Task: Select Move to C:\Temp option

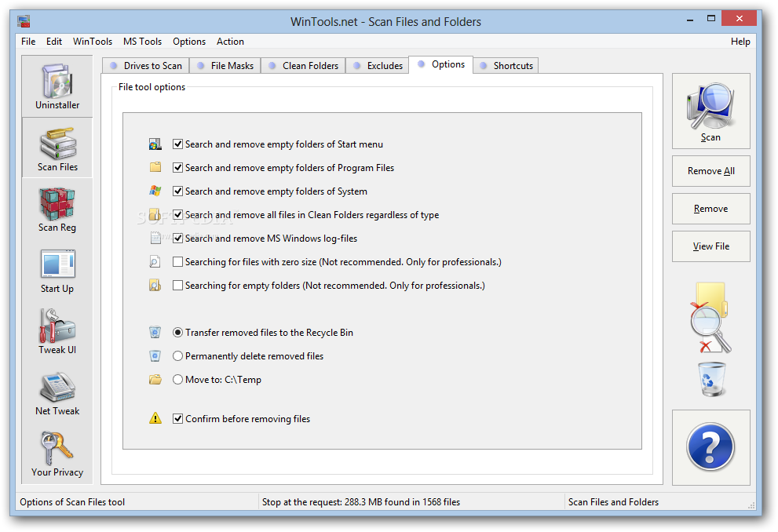Action: [x=177, y=380]
